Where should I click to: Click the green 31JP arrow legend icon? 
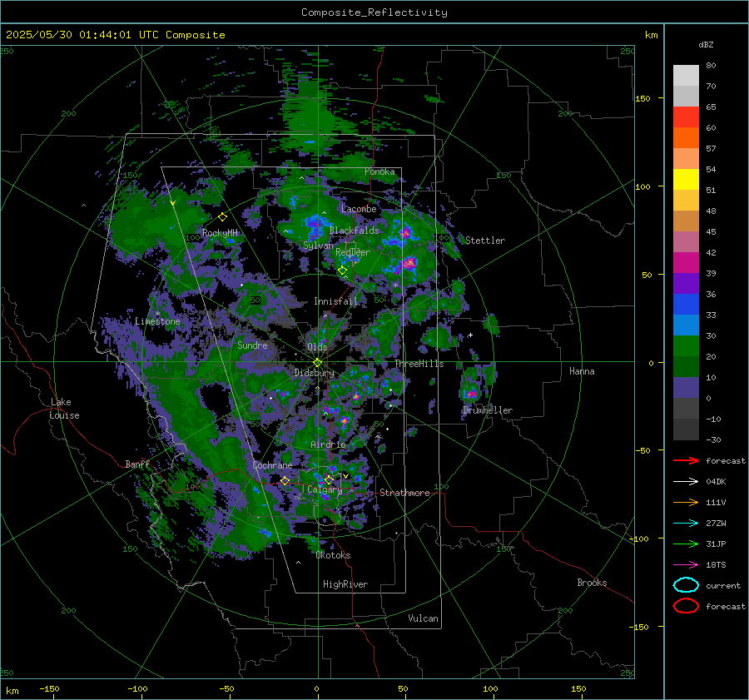tap(686, 544)
